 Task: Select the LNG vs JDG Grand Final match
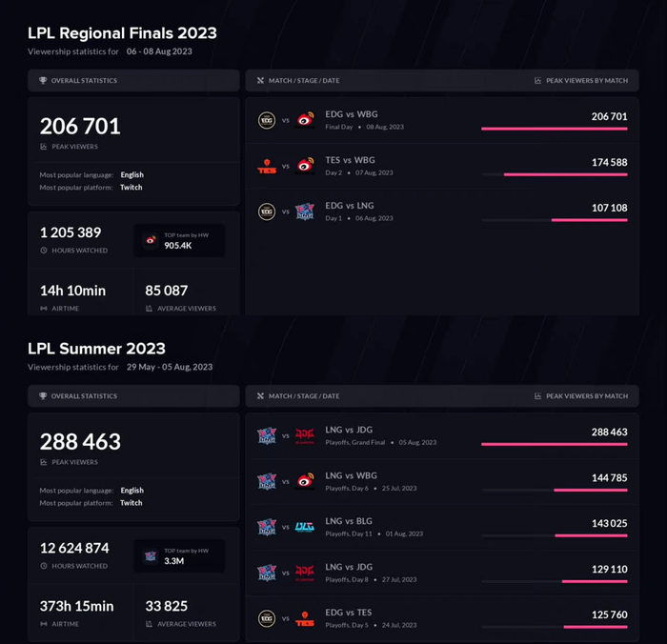348,432
